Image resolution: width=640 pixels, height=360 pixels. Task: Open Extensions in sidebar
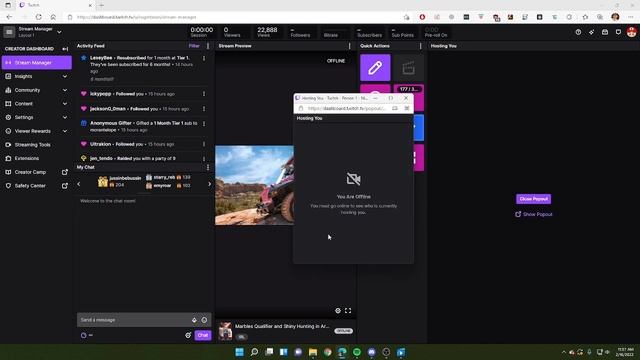(x=27, y=158)
